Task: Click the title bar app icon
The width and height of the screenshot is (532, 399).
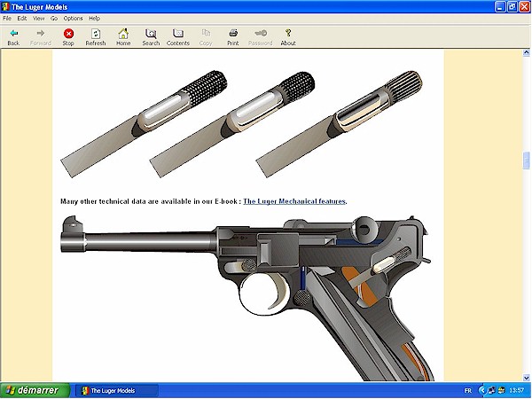Action: click(x=5, y=7)
